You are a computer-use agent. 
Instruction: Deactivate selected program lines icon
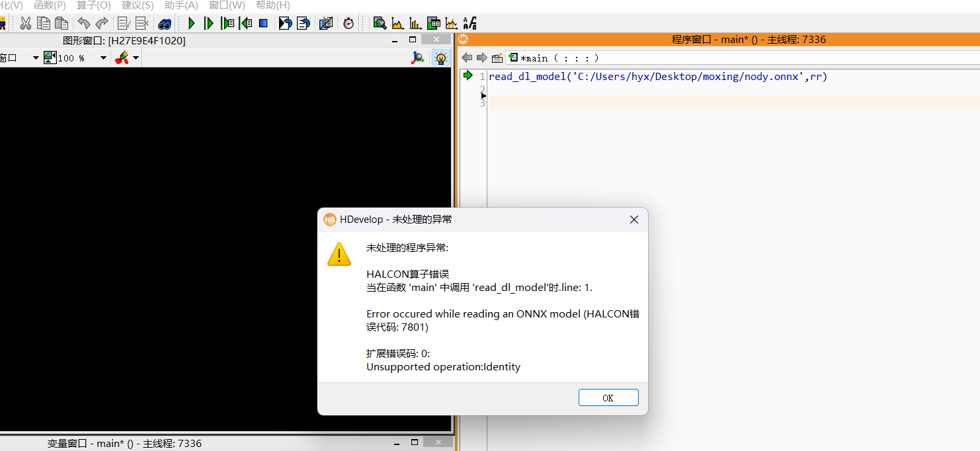tap(142, 23)
